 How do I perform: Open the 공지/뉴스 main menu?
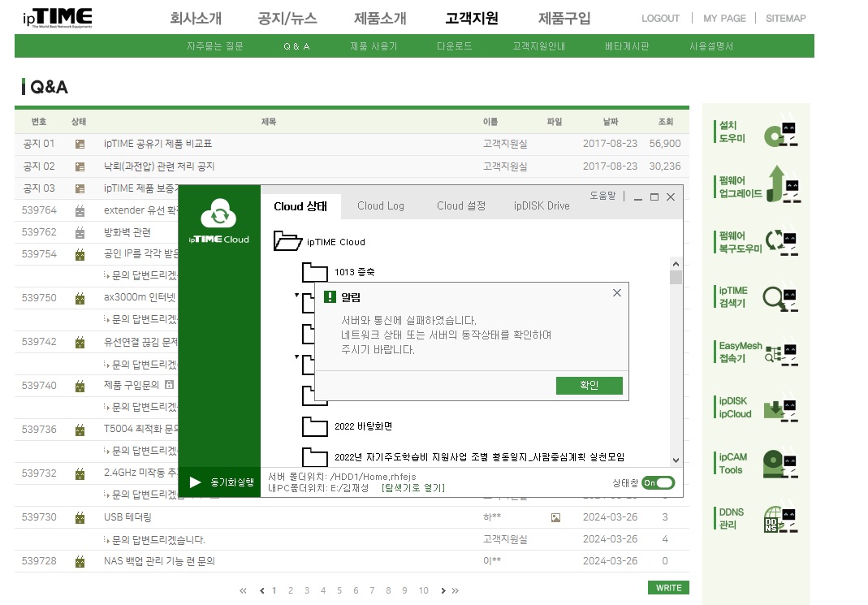(x=287, y=18)
